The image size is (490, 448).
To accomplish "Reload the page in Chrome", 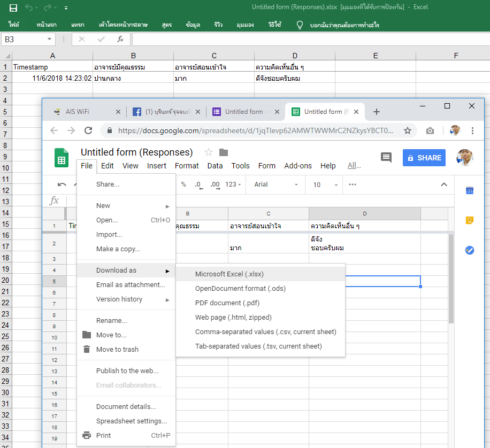I will point(89,130).
